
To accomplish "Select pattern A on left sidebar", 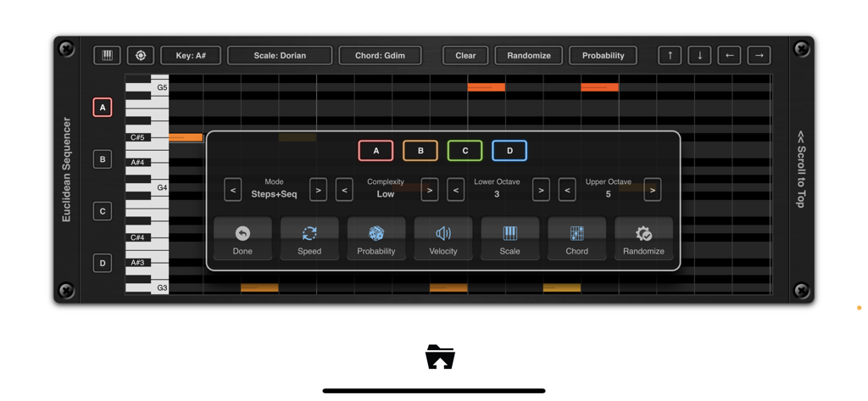I will [103, 108].
